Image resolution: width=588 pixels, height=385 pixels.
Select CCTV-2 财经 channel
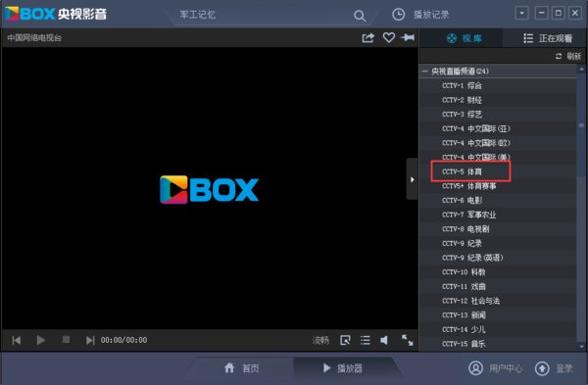click(x=498, y=100)
